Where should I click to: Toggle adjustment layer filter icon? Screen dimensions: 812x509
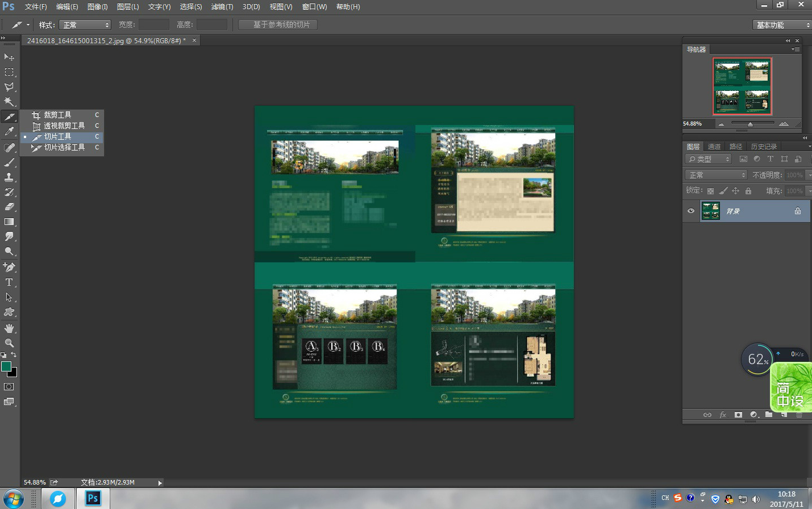tap(757, 159)
